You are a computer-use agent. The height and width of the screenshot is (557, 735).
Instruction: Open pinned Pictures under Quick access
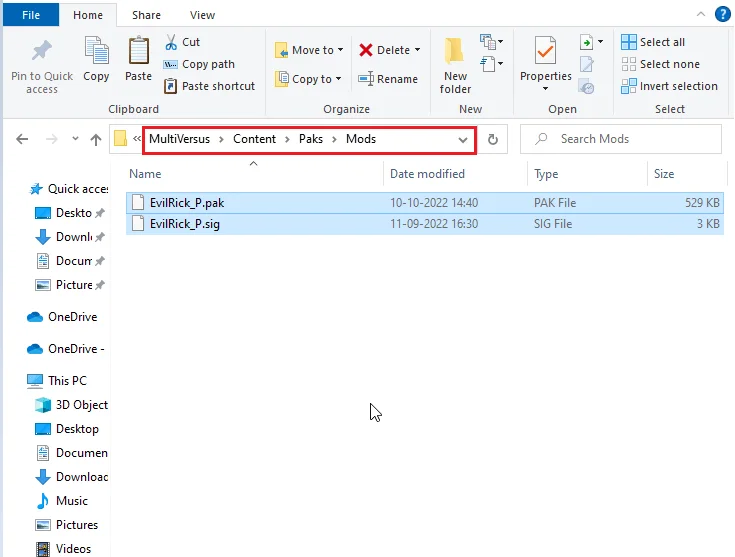(x=70, y=285)
